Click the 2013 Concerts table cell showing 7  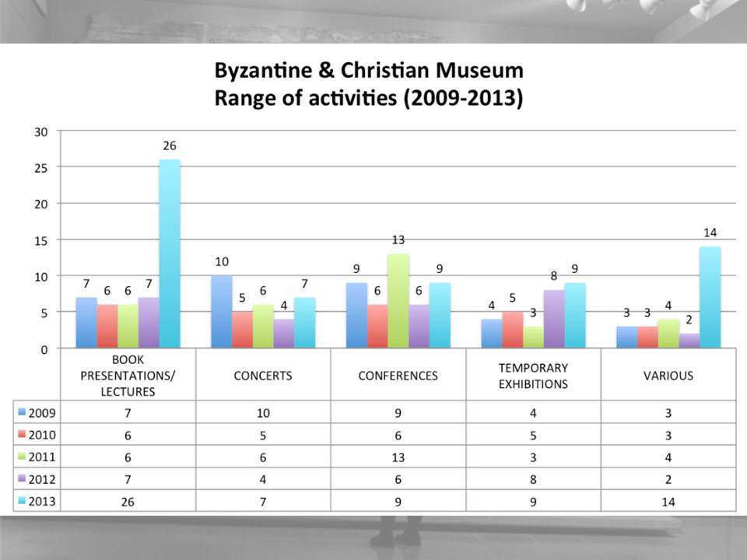[x=263, y=502]
